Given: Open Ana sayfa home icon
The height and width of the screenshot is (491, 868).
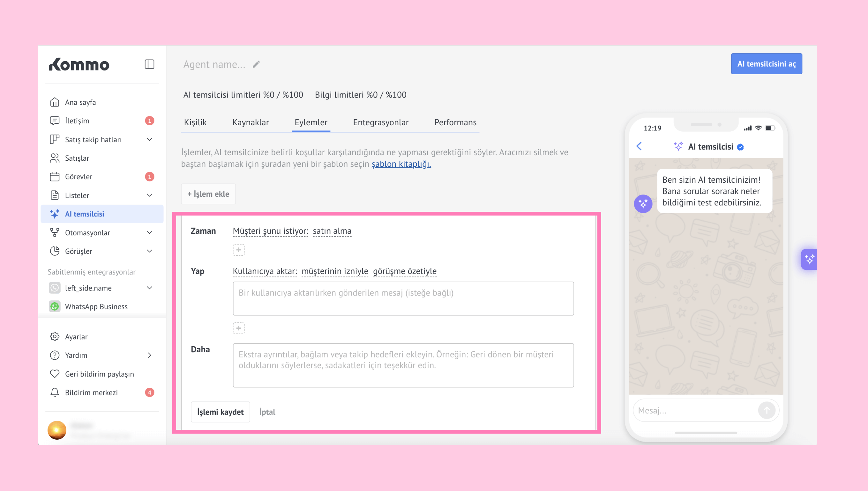Looking at the screenshot, I should click(55, 102).
